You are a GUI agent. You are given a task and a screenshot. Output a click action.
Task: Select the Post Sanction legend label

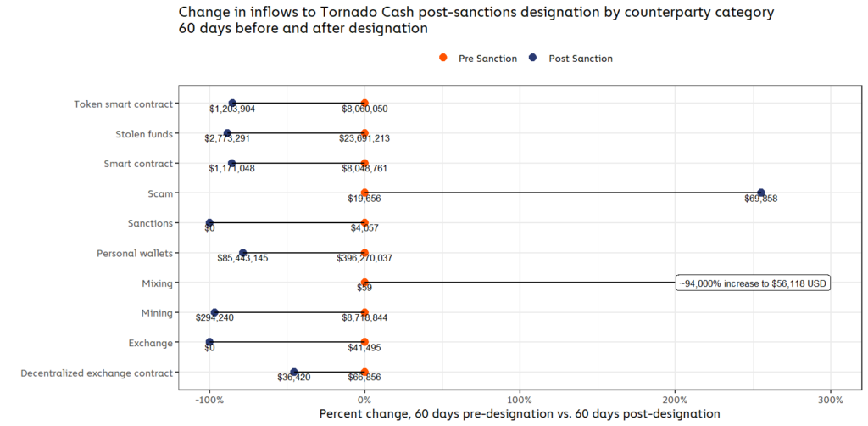coord(580,59)
